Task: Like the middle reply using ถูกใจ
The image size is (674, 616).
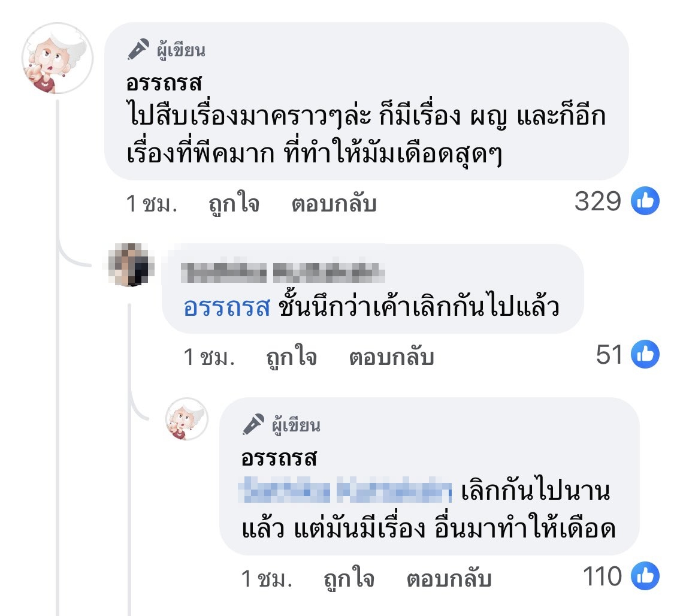Action: (291, 358)
